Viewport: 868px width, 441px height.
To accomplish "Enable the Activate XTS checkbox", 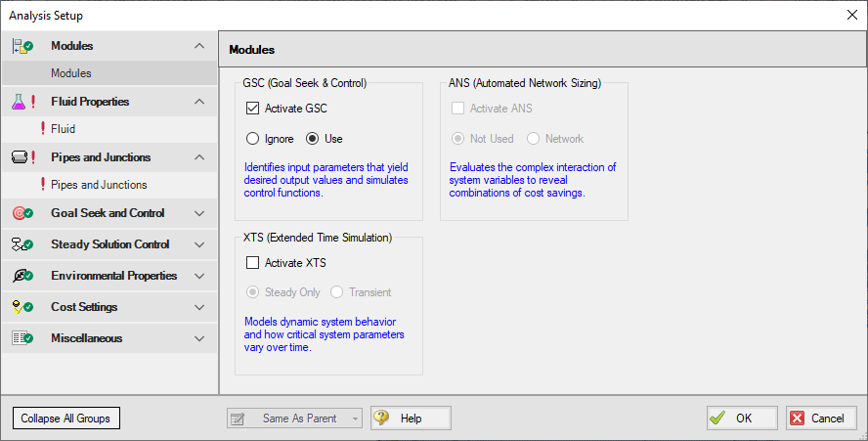I will (x=253, y=262).
